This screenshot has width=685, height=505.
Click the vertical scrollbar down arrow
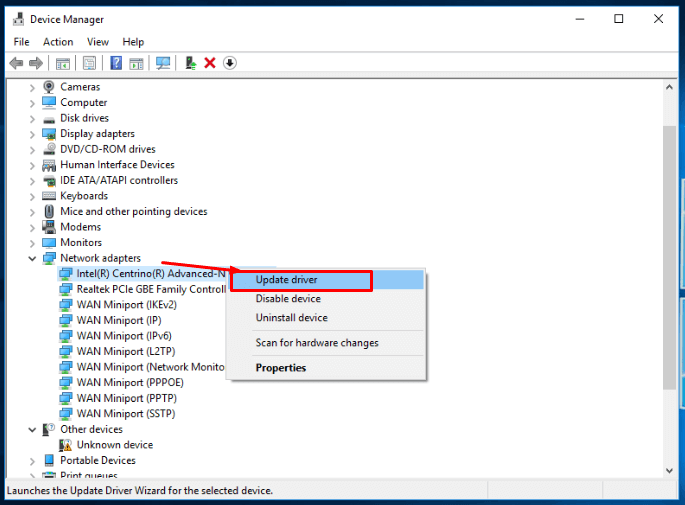click(669, 471)
